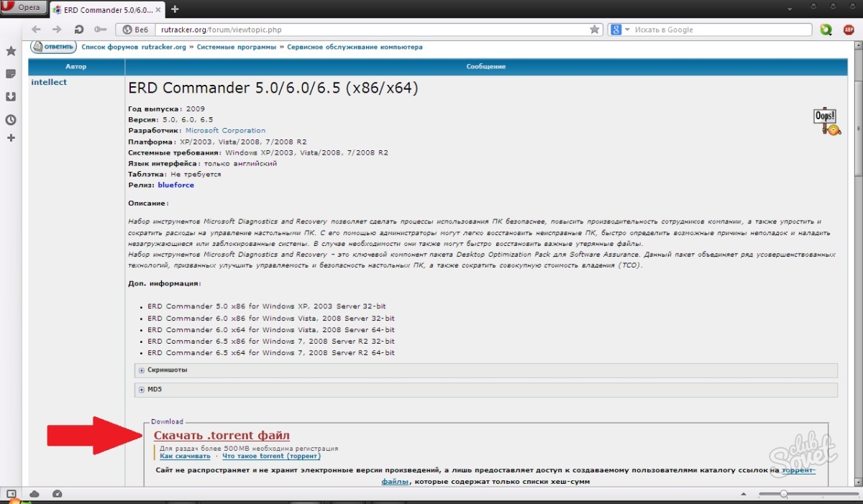Close the ERD Commander browser tab
863x504 pixels.
pos(160,9)
